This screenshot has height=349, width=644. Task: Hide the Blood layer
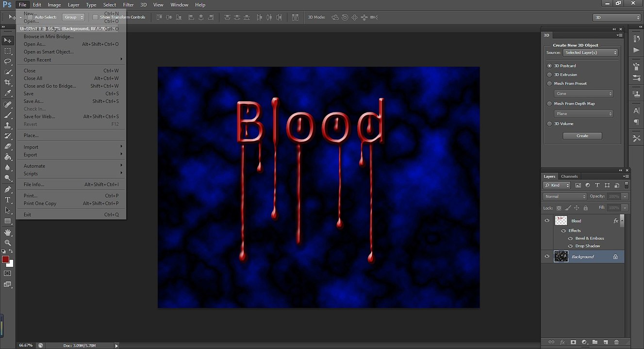pos(547,221)
